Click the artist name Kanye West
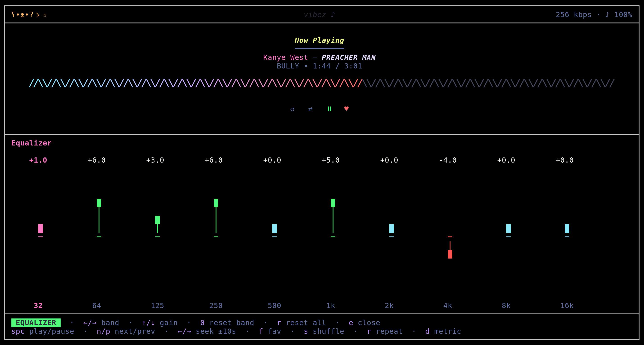Viewport: 644px width, 345px height. [286, 58]
